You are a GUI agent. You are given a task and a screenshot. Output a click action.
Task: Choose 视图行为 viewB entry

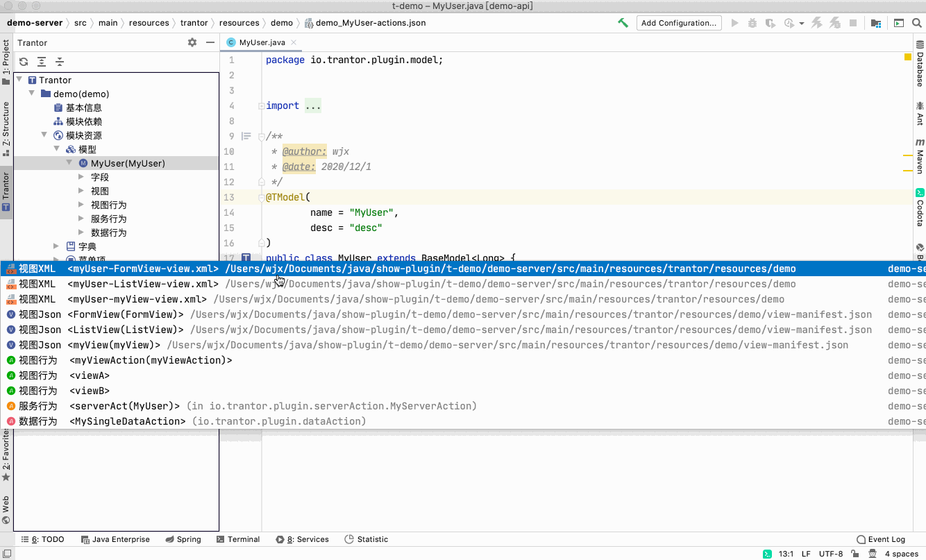(x=463, y=391)
